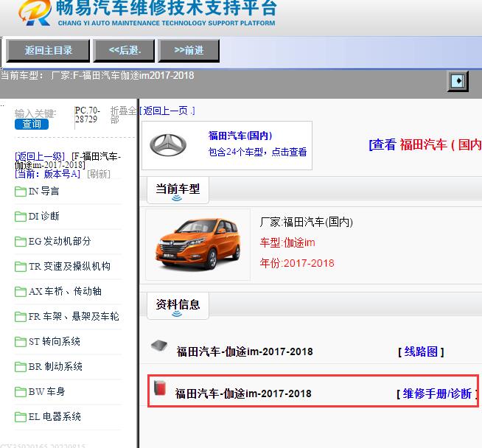
Task: Open folder icon for BR 制动系统
Action: click(21, 367)
